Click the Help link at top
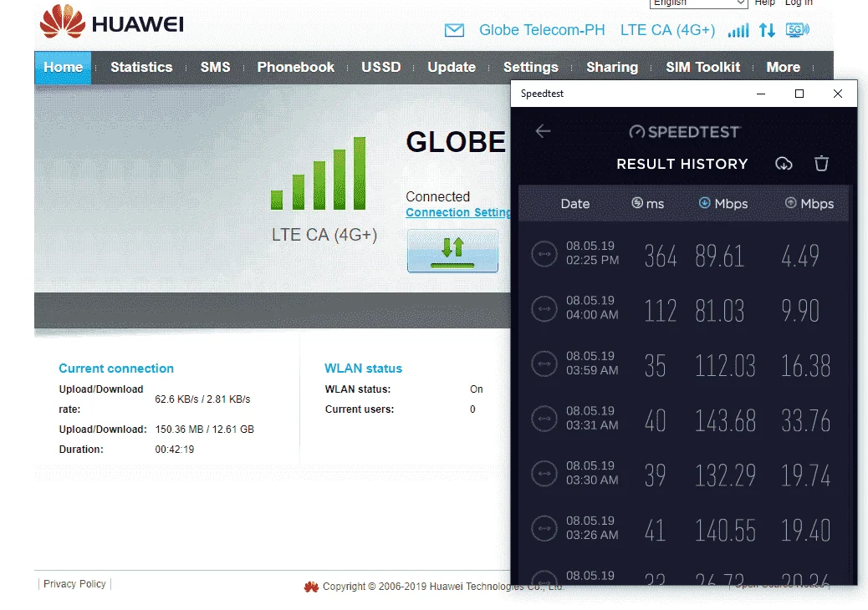 pyautogui.click(x=764, y=3)
